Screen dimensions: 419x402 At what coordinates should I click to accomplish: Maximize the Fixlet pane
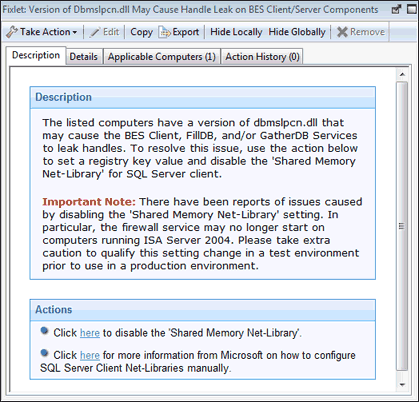coord(412,10)
